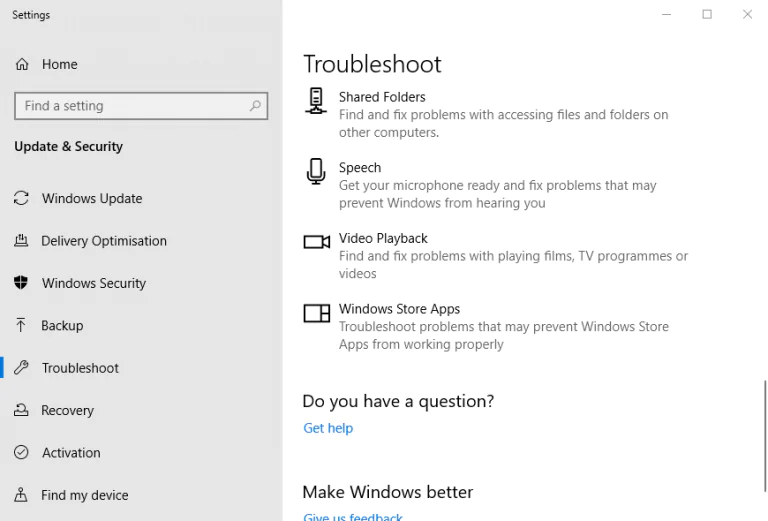Click the Settings window title text
This screenshot has height=521, width=768.
click(31, 15)
